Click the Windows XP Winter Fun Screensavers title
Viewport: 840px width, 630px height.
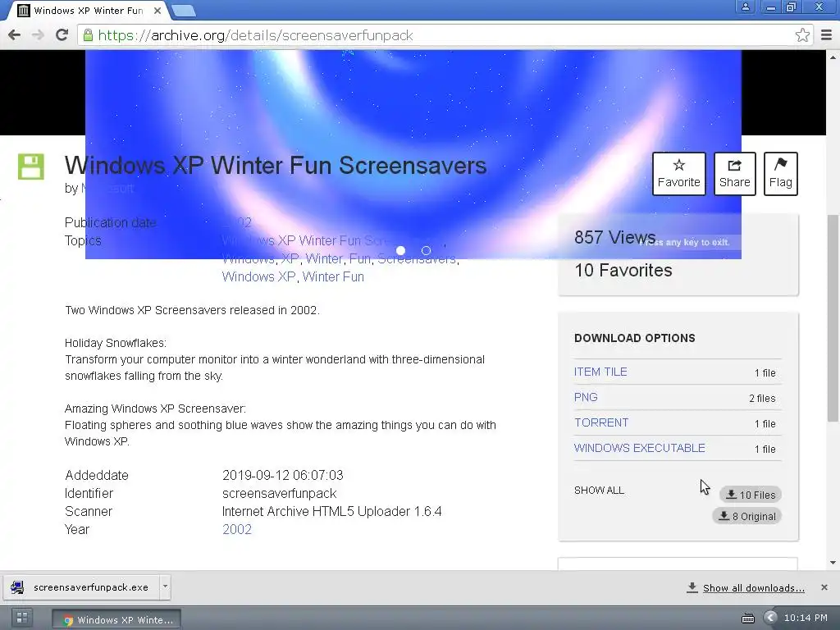click(276, 166)
